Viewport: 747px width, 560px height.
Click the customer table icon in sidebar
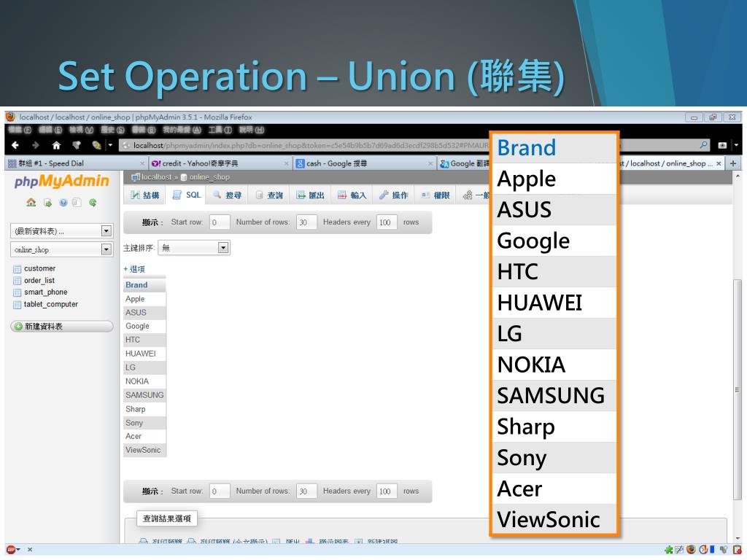coord(18,268)
